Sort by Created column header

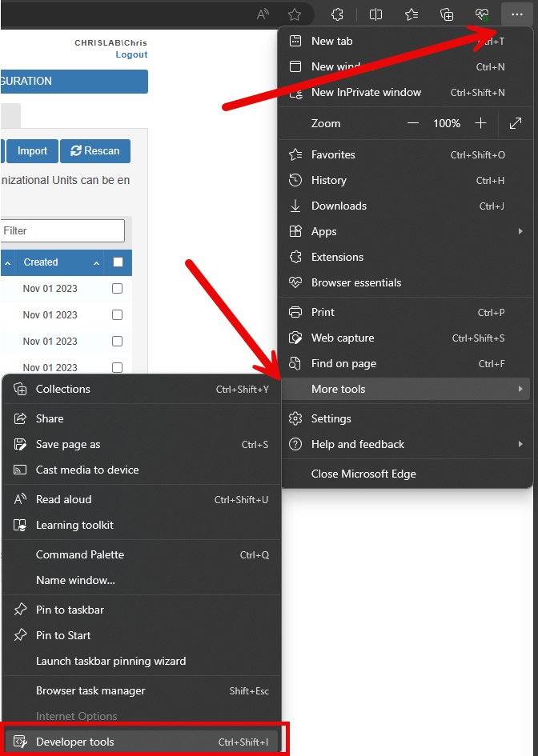pyautogui.click(x=41, y=262)
